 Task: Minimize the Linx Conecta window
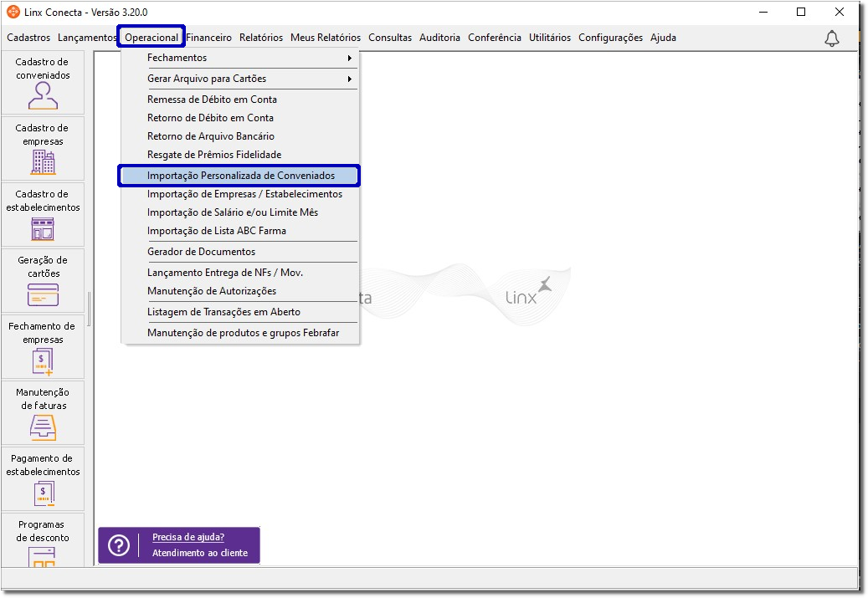(763, 12)
